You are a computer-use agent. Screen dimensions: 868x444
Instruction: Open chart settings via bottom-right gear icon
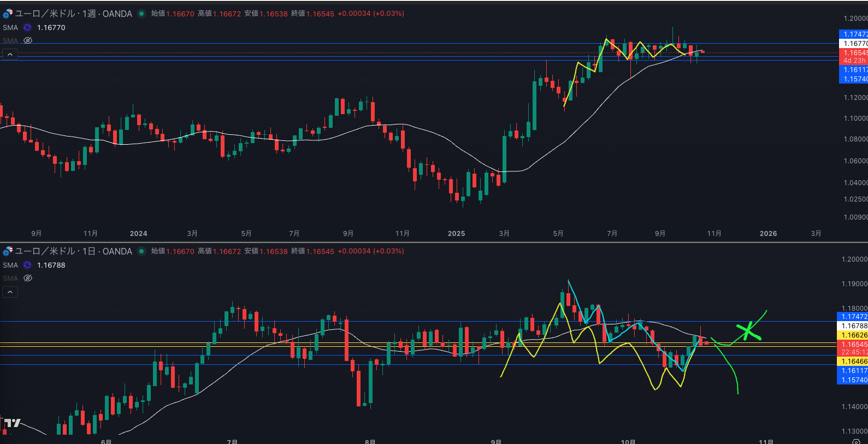(x=856, y=441)
